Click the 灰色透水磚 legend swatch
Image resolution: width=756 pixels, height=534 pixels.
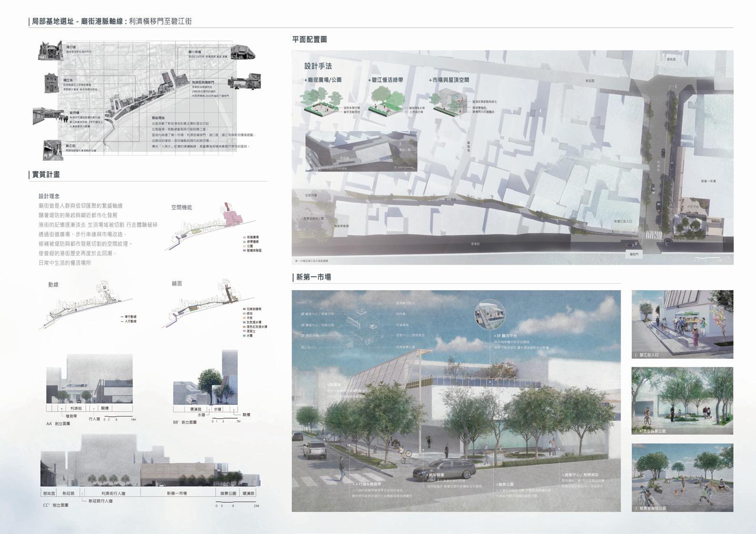[x=244, y=322]
